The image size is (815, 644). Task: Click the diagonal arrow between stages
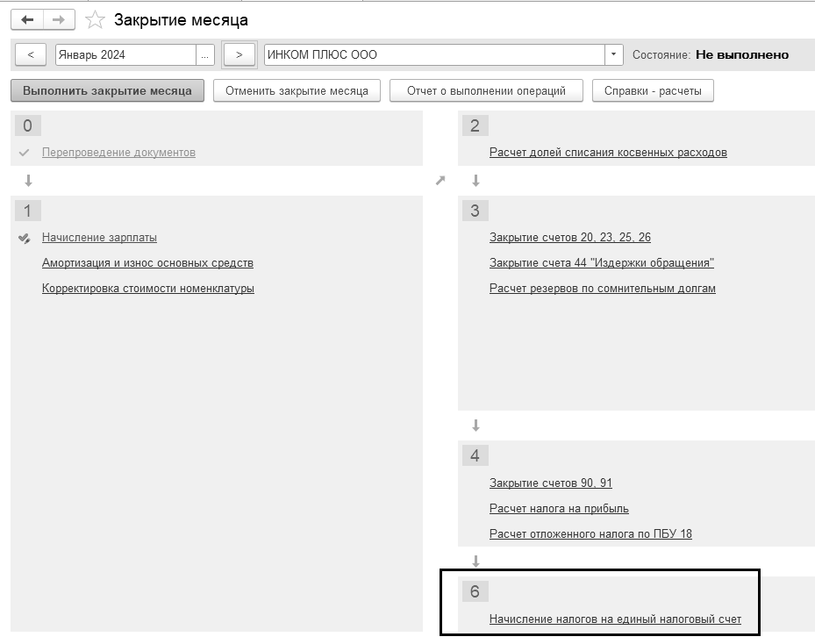pos(440,181)
